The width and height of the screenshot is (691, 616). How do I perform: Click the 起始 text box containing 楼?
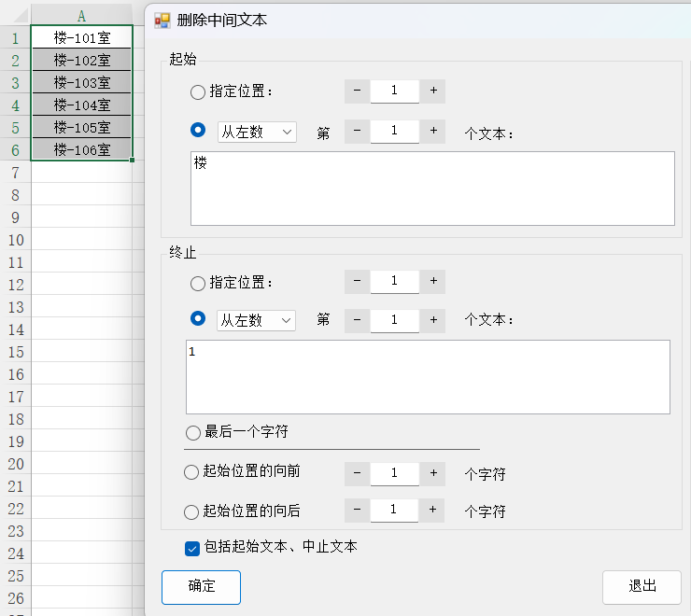click(431, 189)
